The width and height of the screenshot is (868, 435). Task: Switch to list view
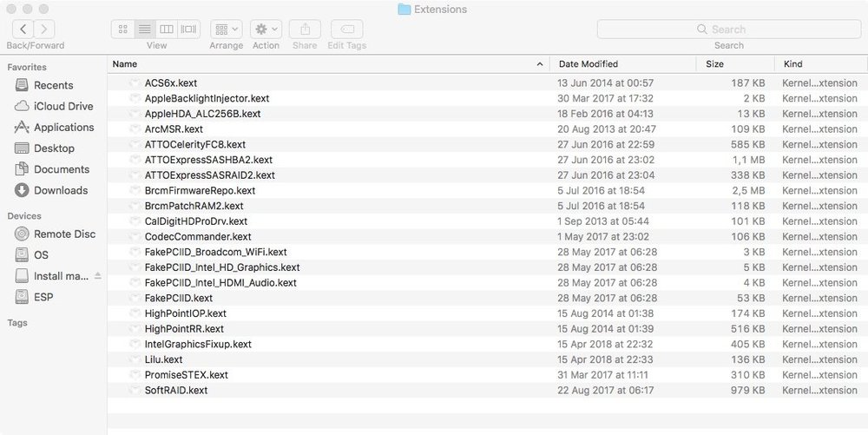[x=144, y=30]
